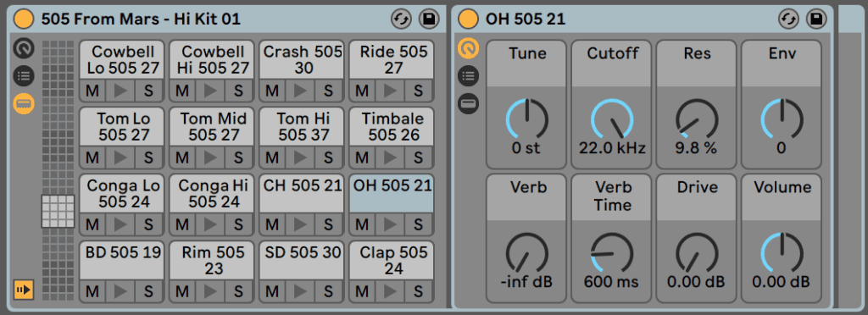Select the Conga Lo 505 24 pad name
The height and width of the screenshot is (315, 868).
coord(122,193)
